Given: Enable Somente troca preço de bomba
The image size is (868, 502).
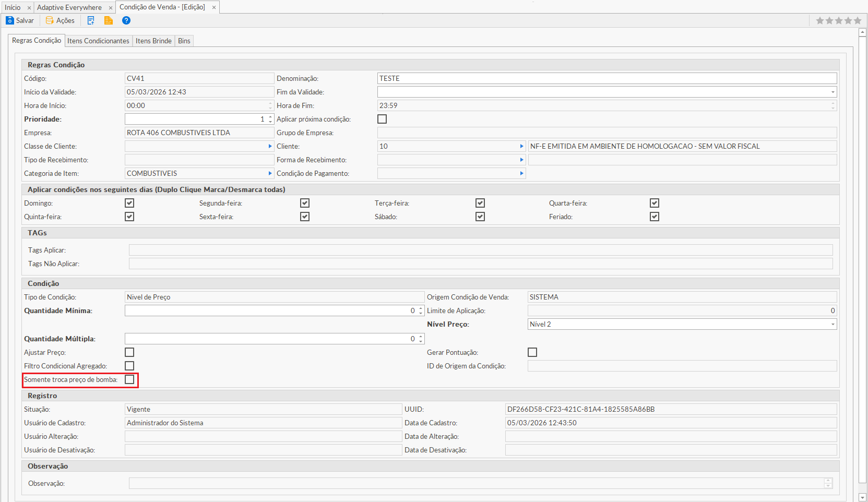Looking at the screenshot, I should (x=129, y=379).
